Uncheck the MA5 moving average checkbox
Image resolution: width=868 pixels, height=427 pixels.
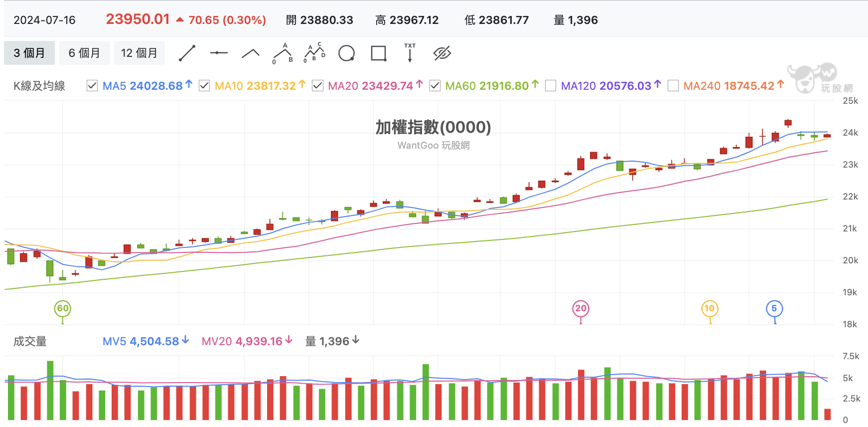(x=92, y=86)
